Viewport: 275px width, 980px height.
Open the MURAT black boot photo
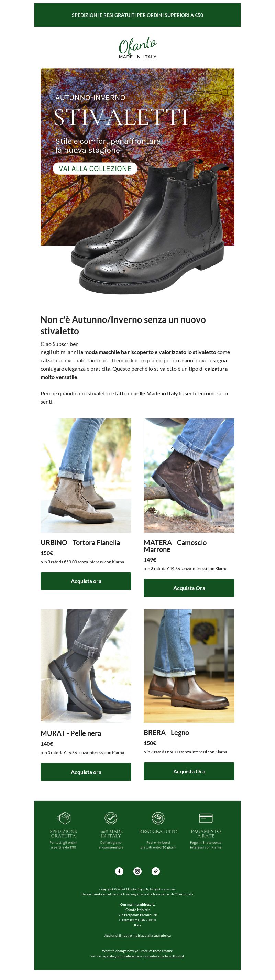tap(86, 666)
